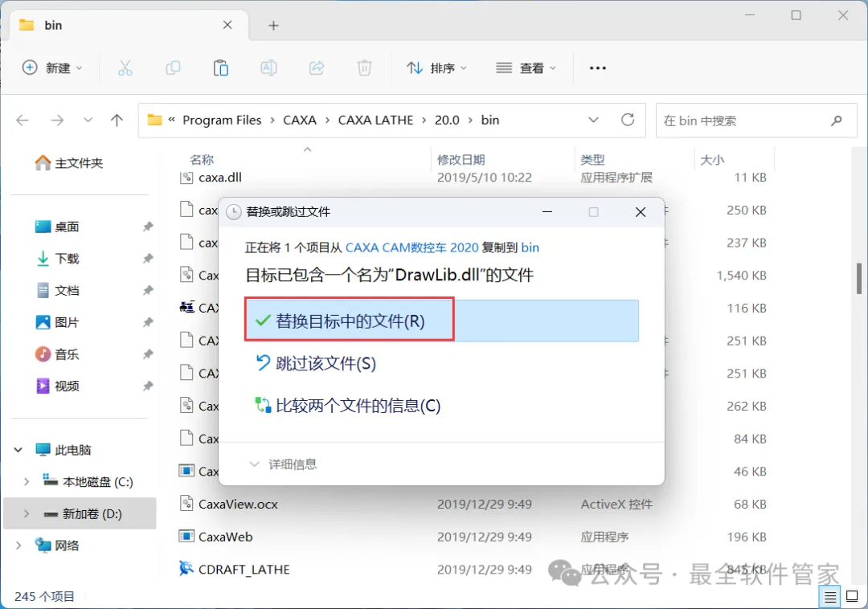Sort by Type (类型) column header

(x=592, y=160)
